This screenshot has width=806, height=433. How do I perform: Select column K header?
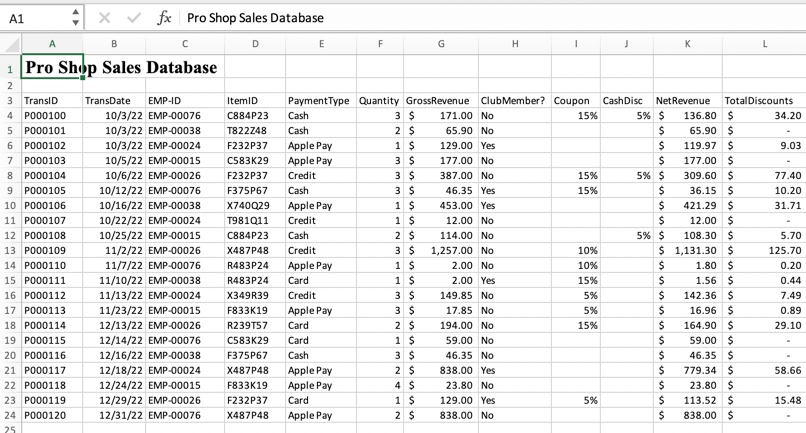click(x=688, y=44)
